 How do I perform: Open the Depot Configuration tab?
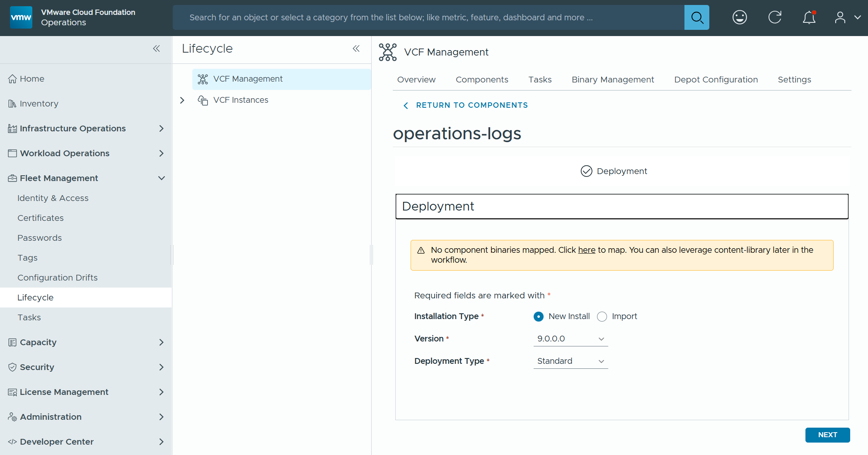click(716, 79)
